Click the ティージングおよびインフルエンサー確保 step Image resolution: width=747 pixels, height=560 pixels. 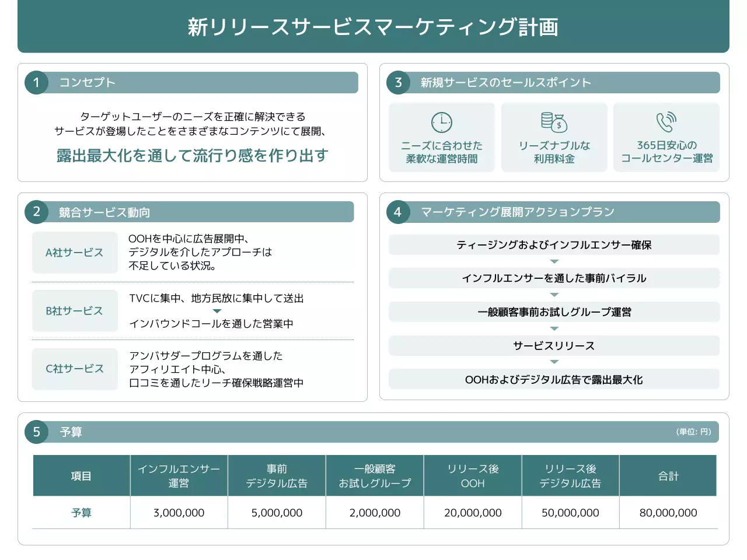click(x=554, y=245)
